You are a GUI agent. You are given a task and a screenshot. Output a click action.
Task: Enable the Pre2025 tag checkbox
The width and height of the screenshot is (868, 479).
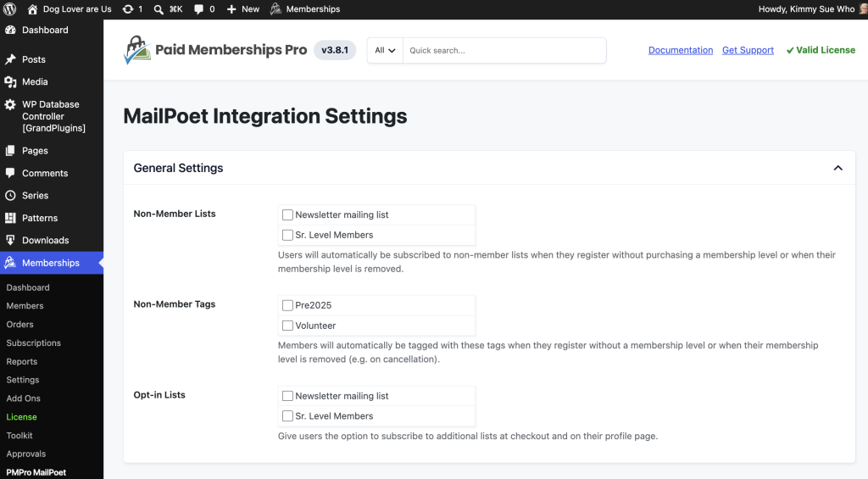click(x=287, y=305)
